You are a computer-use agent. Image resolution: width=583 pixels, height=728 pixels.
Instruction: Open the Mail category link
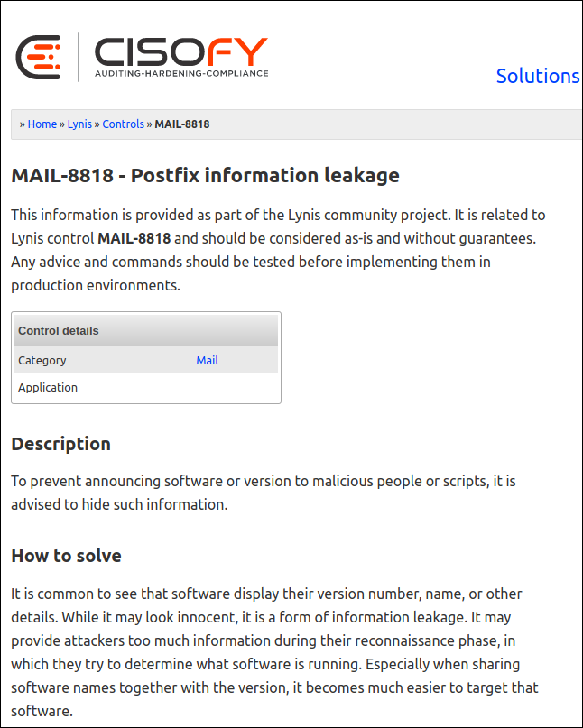[x=207, y=360]
